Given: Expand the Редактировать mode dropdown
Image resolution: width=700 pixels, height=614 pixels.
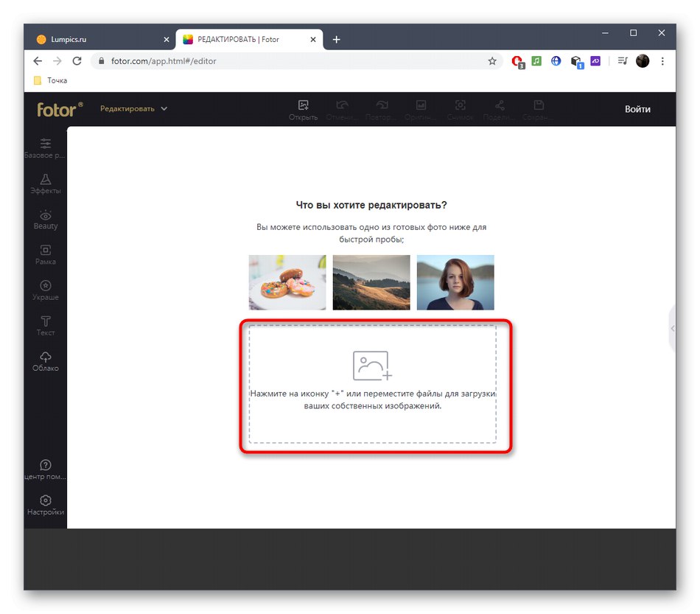Looking at the screenshot, I should point(133,108).
